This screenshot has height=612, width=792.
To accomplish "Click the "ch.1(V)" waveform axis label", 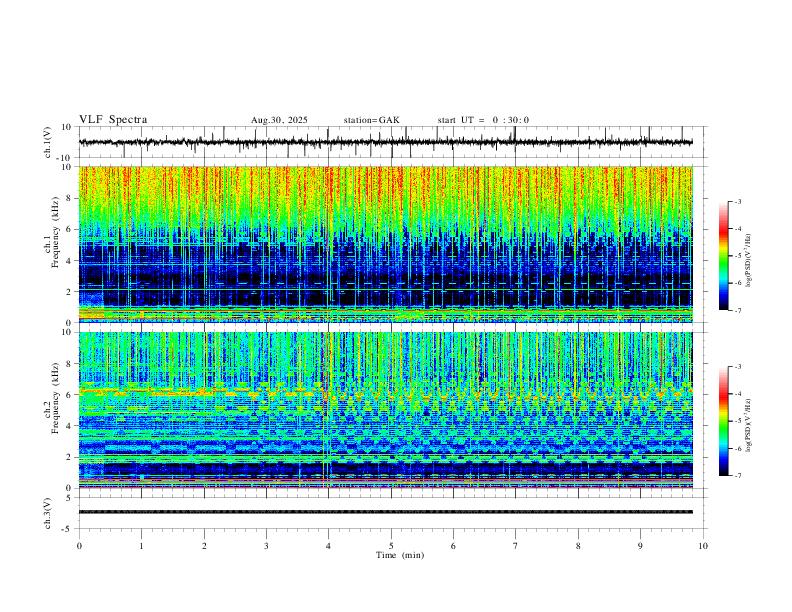I will (x=48, y=142).
